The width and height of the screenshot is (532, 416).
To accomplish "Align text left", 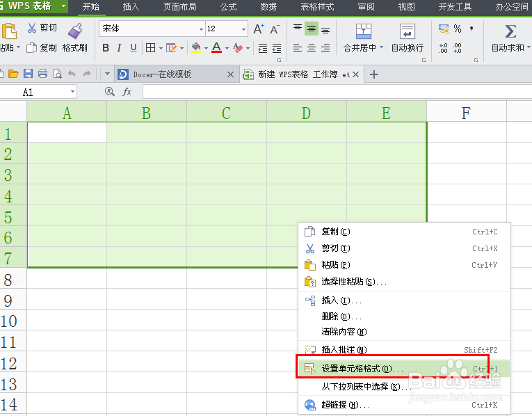I will pos(298,48).
